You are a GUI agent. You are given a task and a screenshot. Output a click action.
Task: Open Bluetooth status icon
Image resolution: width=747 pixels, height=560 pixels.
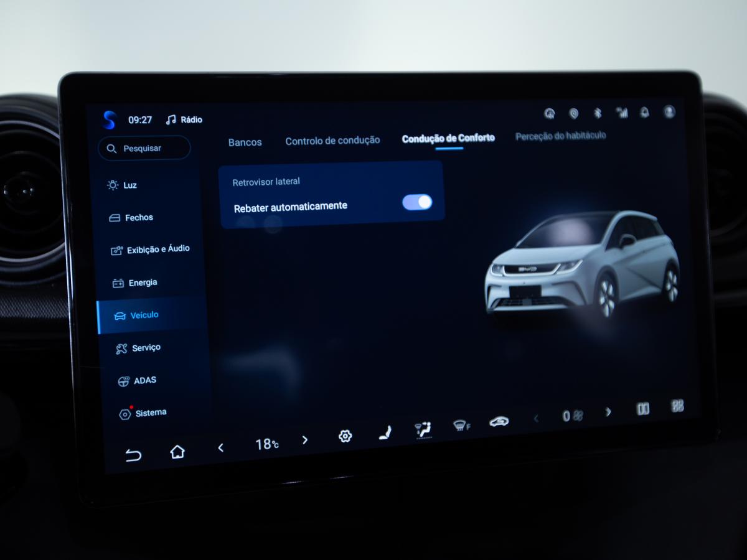click(598, 113)
